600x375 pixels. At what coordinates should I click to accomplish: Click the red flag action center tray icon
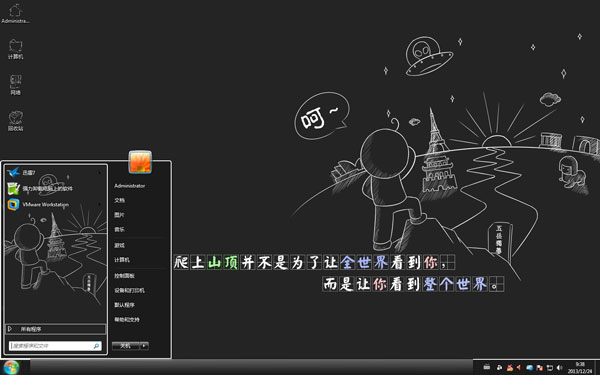[x=540, y=368]
